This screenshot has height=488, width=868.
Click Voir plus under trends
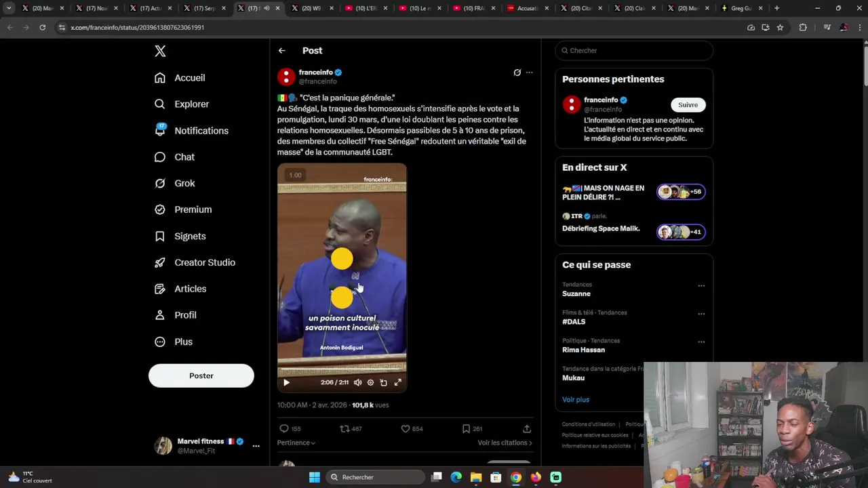pyautogui.click(x=576, y=400)
